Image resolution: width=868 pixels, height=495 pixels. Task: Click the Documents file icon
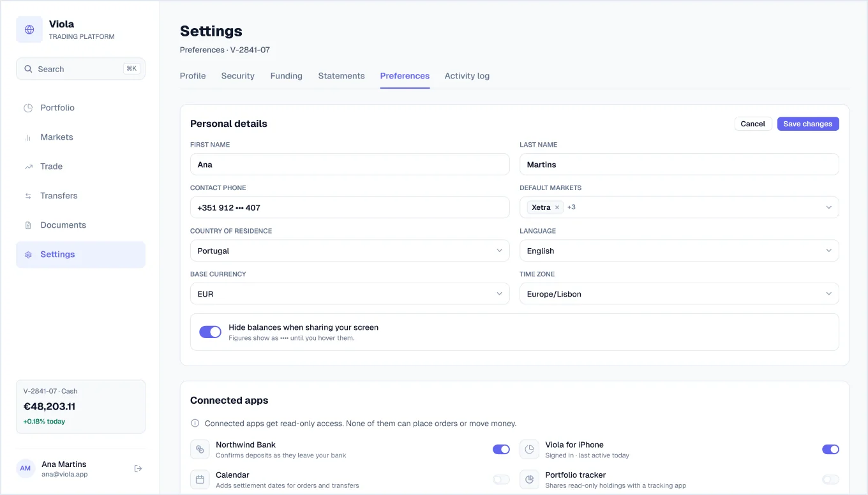click(28, 225)
